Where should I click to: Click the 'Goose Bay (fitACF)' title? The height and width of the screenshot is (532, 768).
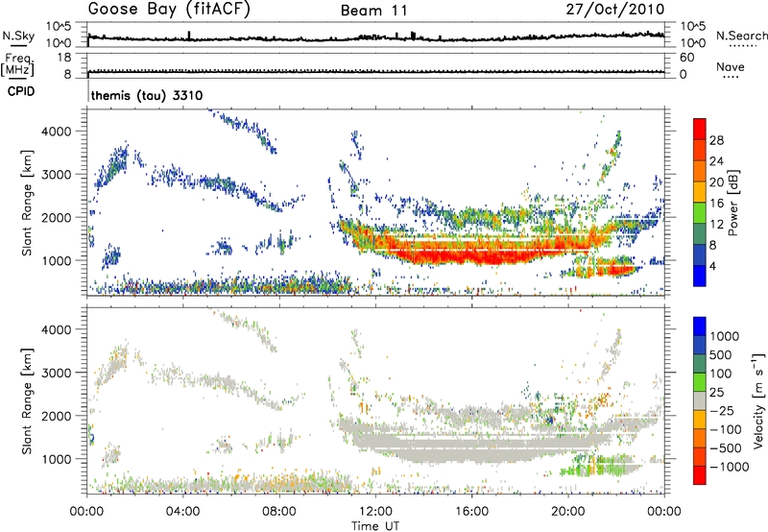coord(169,10)
